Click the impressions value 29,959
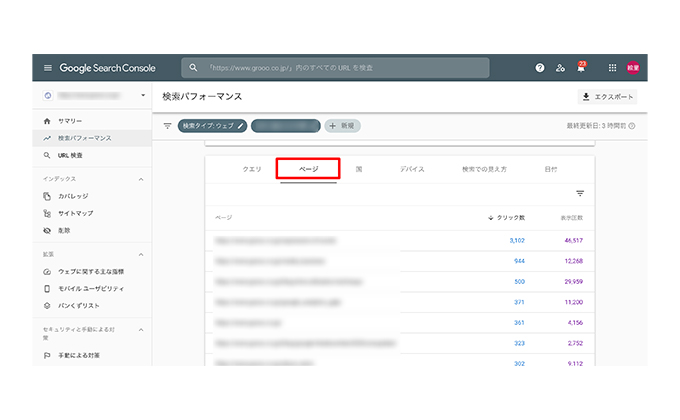The image size is (680, 420). 573,282
